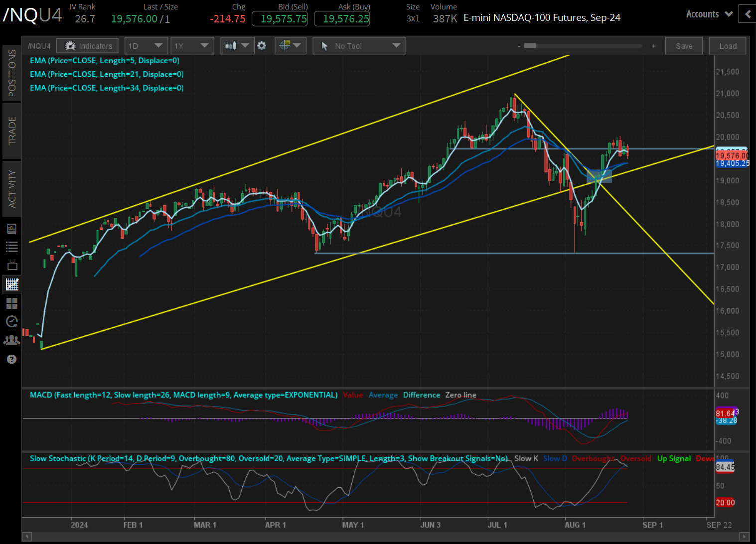Click the SEP 22 date axis label
The width and height of the screenshot is (756, 544).
719,525
